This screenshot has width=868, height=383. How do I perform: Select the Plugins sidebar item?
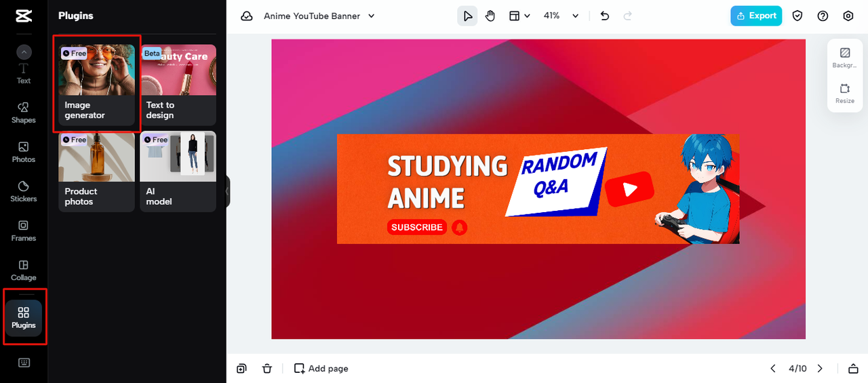tap(24, 318)
